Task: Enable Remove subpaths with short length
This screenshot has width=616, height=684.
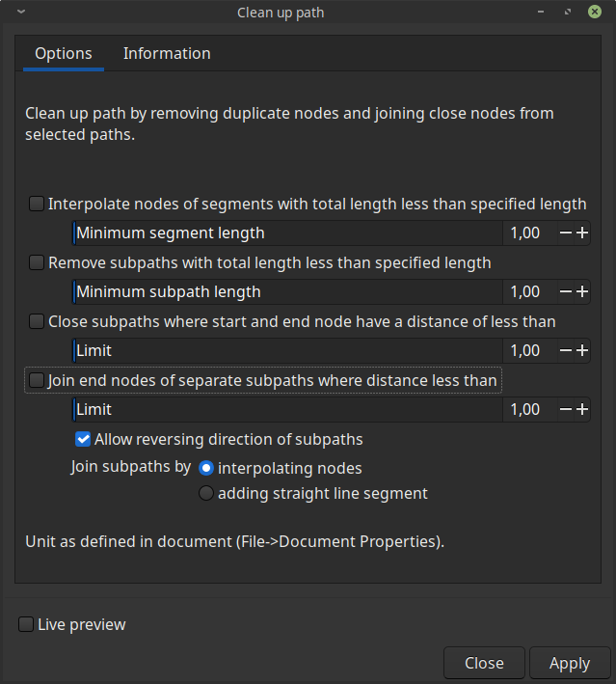Action: pyautogui.click(x=37, y=262)
